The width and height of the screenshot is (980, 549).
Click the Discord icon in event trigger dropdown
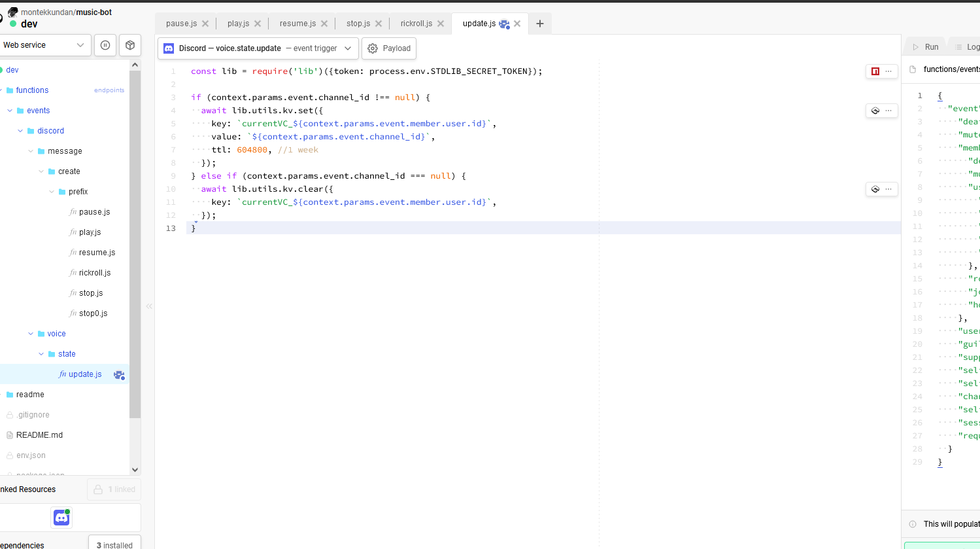[x=169, y=48]
